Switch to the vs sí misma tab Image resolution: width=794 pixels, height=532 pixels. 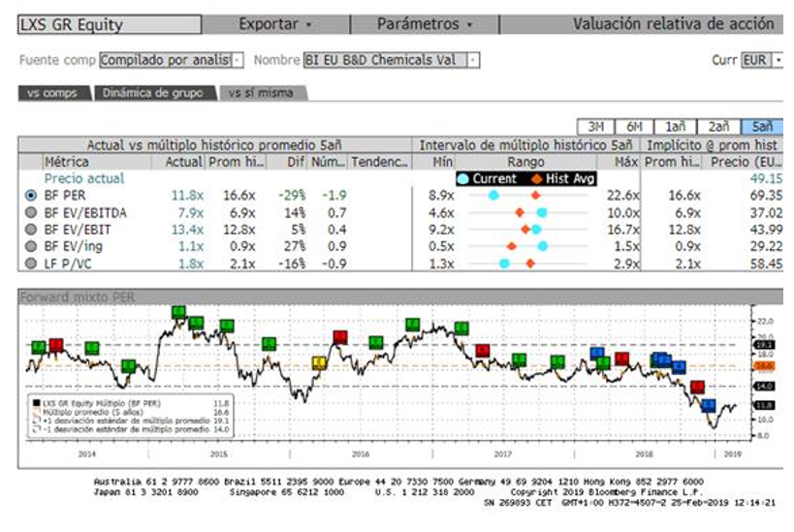(x=262, y=93)
